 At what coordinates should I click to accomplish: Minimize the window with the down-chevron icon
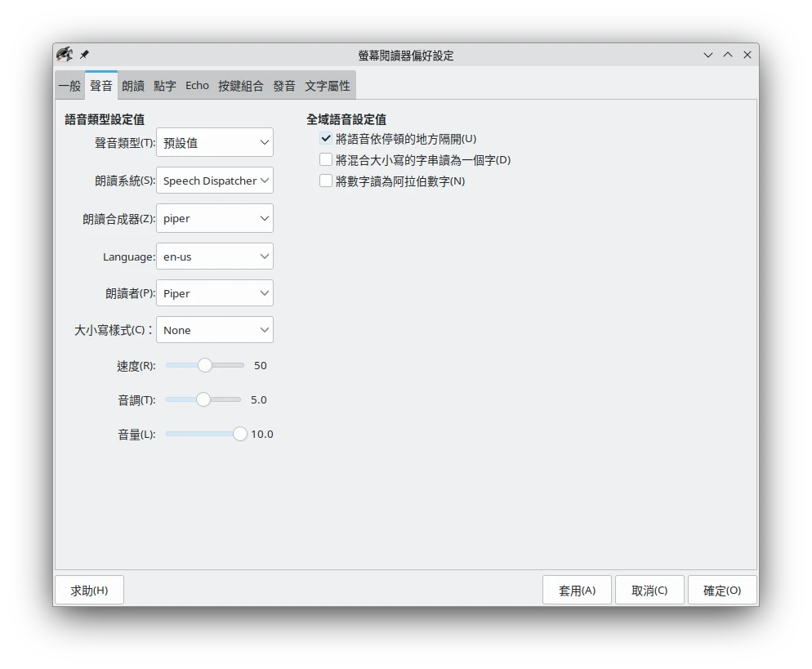(x=708, y=55)
